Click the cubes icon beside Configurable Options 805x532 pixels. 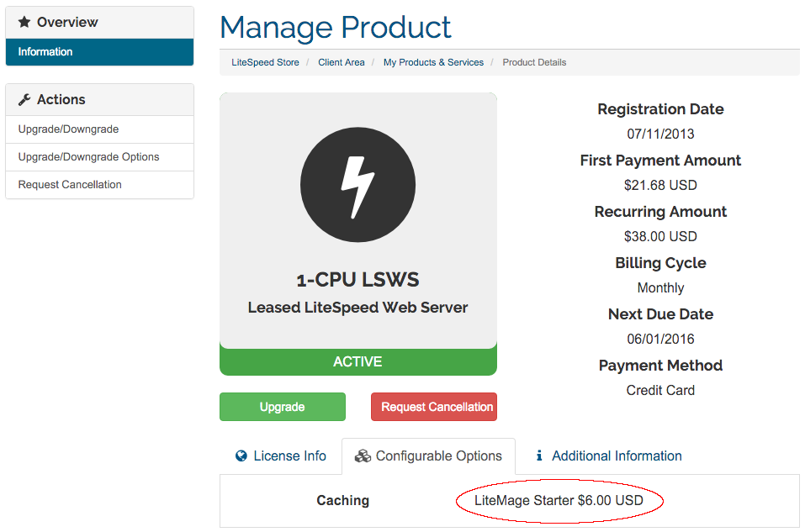[363, 456]
